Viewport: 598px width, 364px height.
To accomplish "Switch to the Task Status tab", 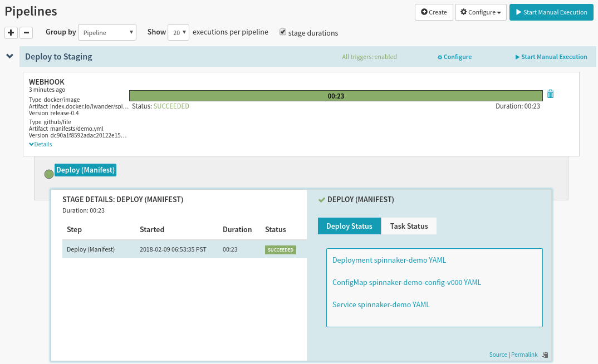I will [x=409, y=226].
